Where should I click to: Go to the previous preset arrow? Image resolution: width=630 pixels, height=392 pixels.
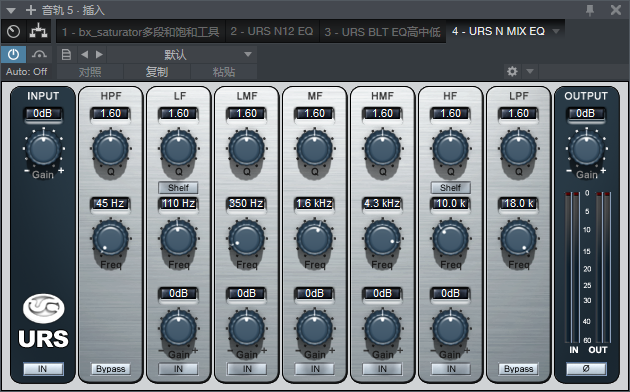(x=84, y=54)
